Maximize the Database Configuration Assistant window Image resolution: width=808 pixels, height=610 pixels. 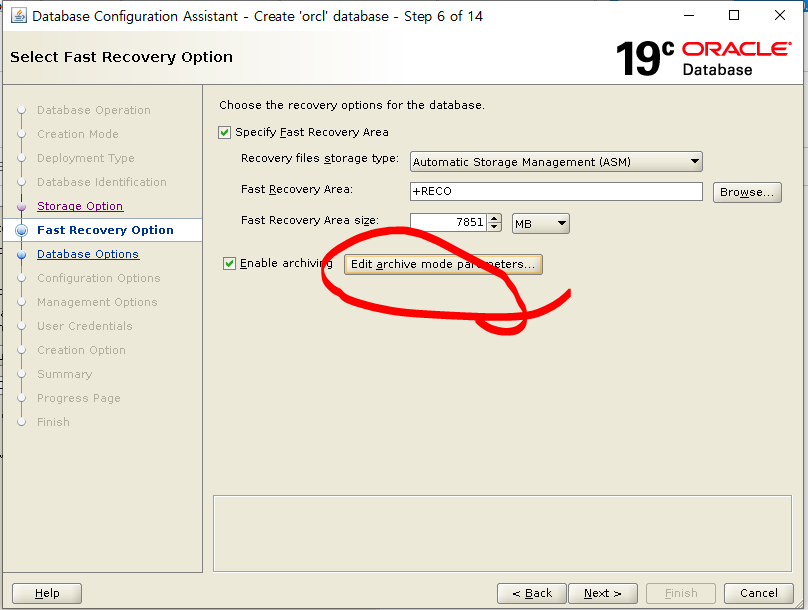click(x=734, y=15)
